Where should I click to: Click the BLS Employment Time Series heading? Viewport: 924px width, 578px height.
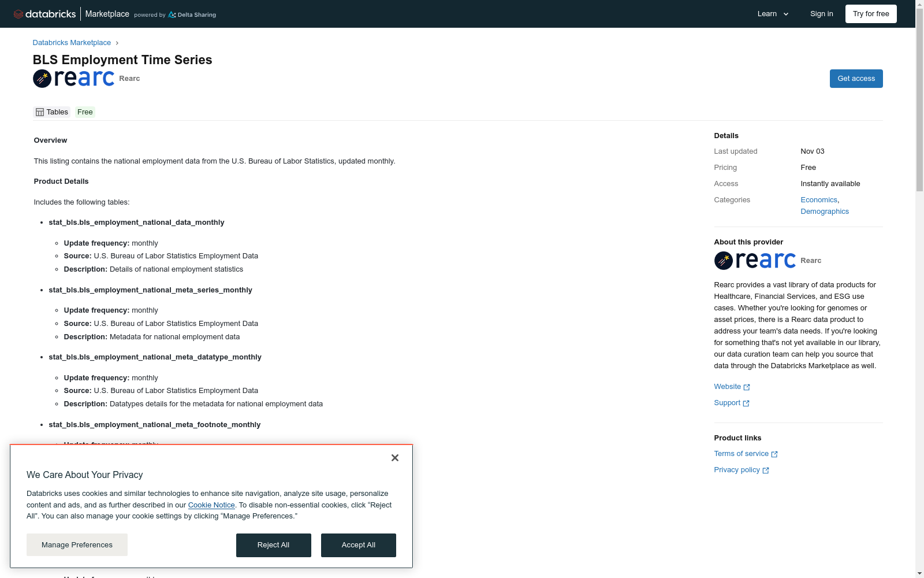coord(122,60)
